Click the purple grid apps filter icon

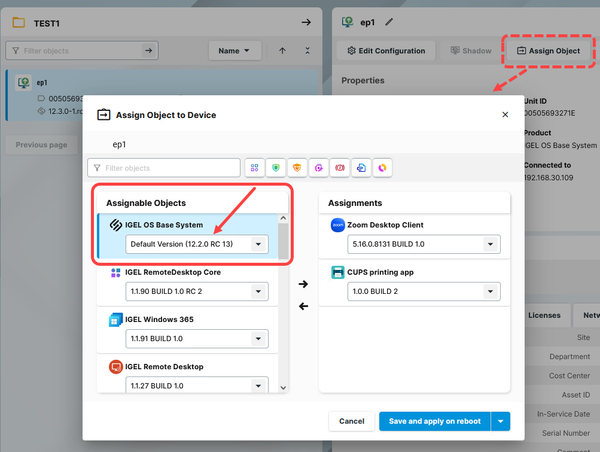[254, 168]
